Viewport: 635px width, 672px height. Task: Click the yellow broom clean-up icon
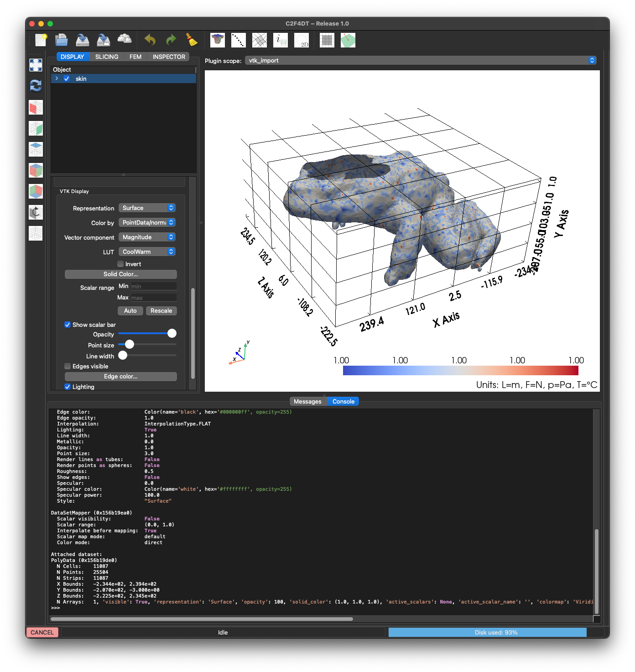pyautogui.click(x=192, y=40)
